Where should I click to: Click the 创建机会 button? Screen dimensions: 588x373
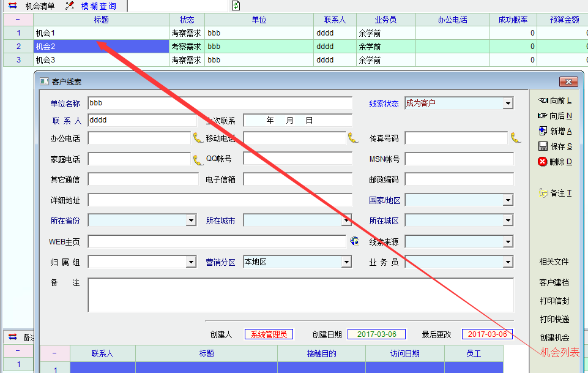(x=554, y=337)
